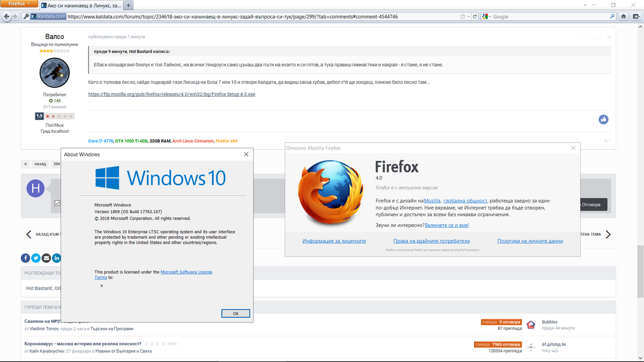The image size is (644, 362).
Task: Open the Firefox application menu
Action: tap(19, 4)
